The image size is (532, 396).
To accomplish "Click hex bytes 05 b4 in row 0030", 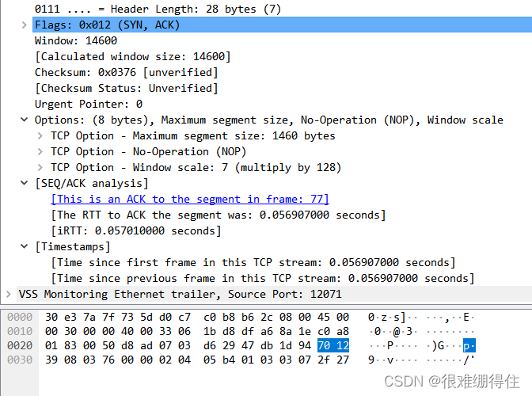I will pyautogui.click(x=219, y=360).
